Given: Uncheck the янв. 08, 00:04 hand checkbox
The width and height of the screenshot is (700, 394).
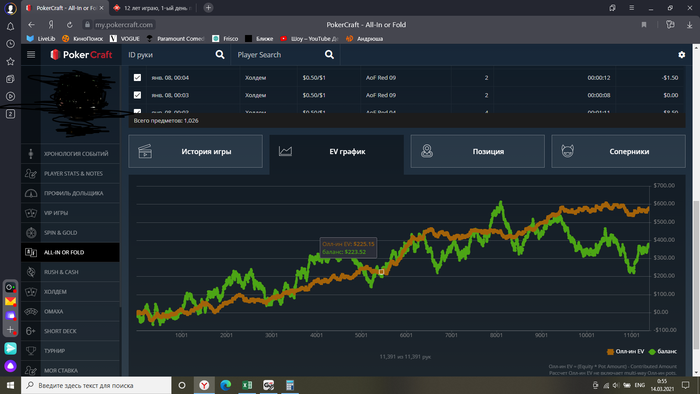Looking at the screenshot, I should coord(137,78).
